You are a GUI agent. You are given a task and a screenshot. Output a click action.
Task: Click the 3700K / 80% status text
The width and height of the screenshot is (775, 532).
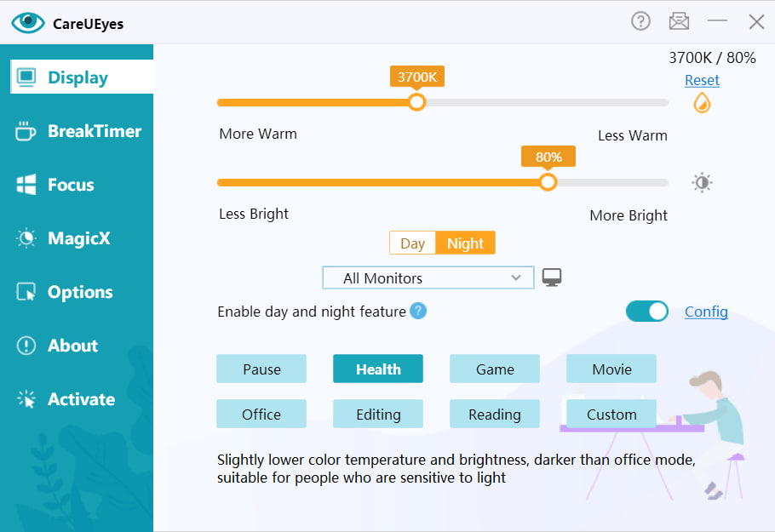click(712, 58)
